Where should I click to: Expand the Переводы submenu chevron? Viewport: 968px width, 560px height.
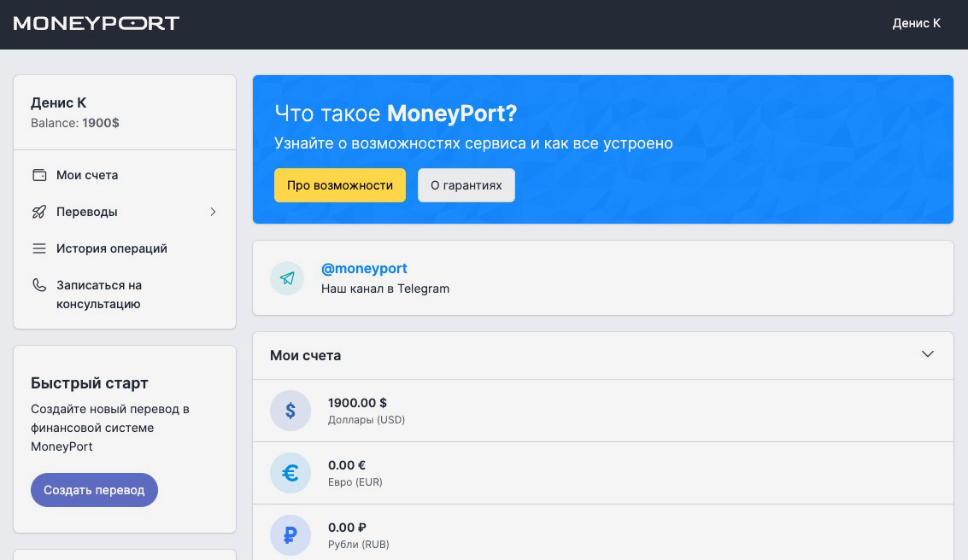click(x=213, y=212)
